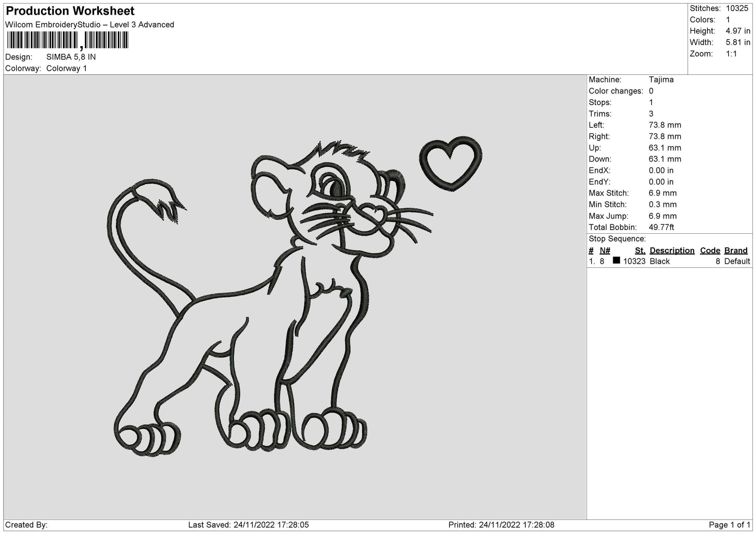This screenshot has height=534, width=756.
Task: Click the Trims value 3
Action: pos(651,114)
